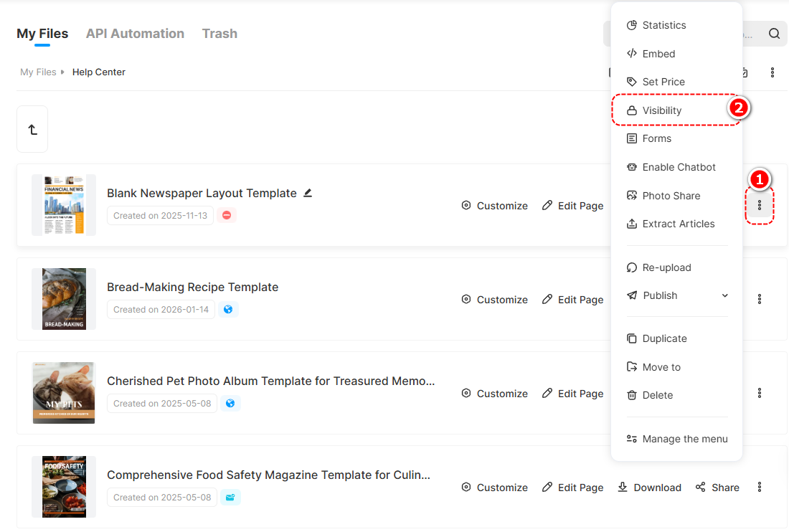Open the more options icon for Bread-Making Recipe
This screenshot has width=789, height=532.
click(760, 300)
